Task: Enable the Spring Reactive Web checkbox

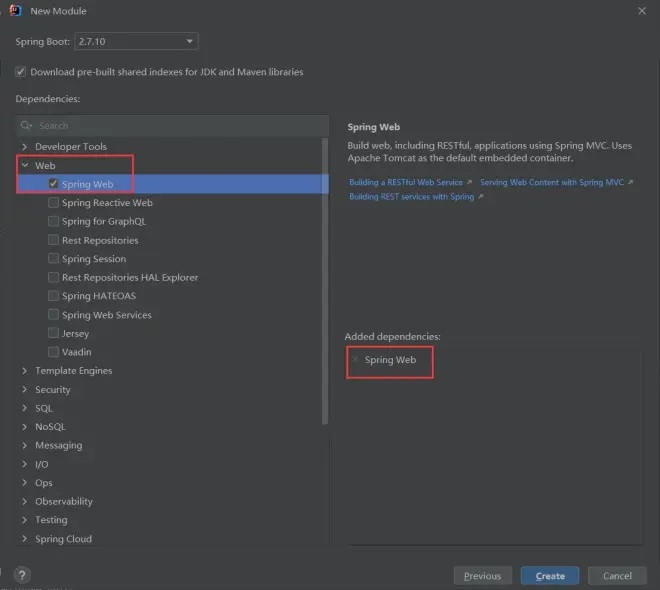Action: [x=54, y=203]
